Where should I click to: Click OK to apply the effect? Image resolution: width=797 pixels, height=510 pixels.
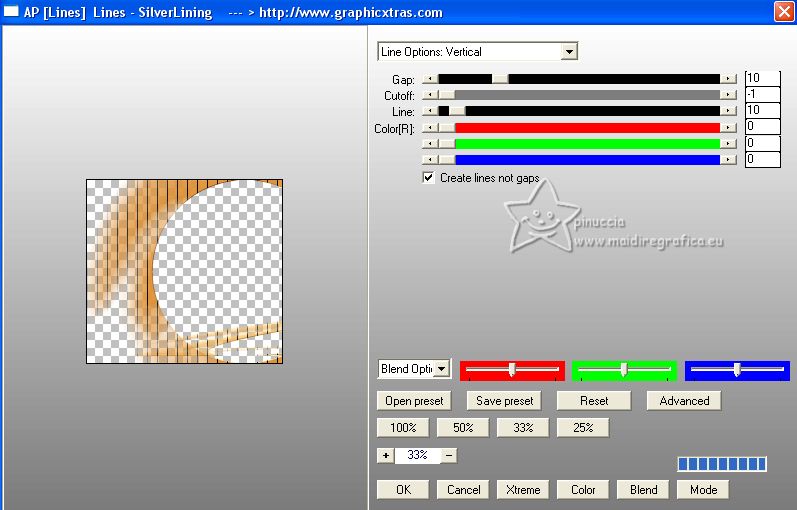[x=403, y=490]
